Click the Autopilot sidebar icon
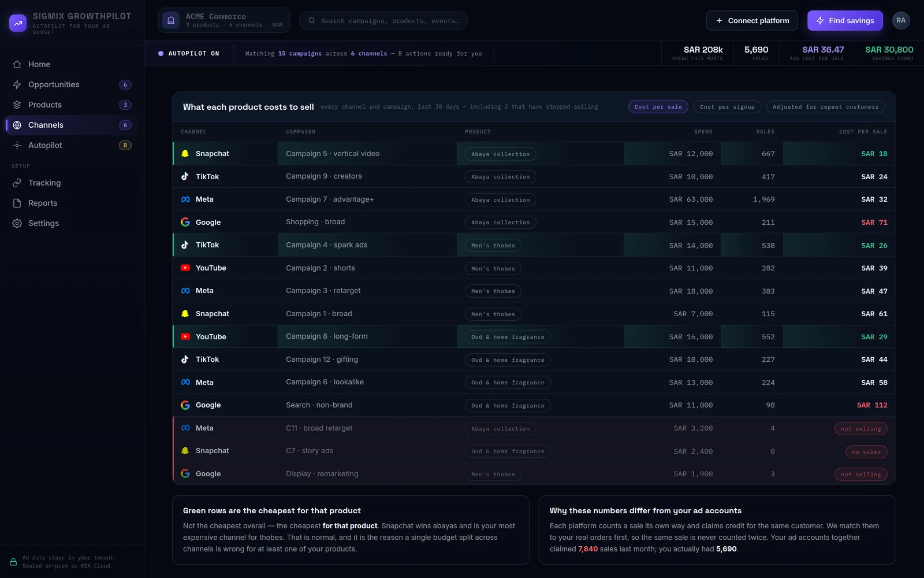 point(17,145)
